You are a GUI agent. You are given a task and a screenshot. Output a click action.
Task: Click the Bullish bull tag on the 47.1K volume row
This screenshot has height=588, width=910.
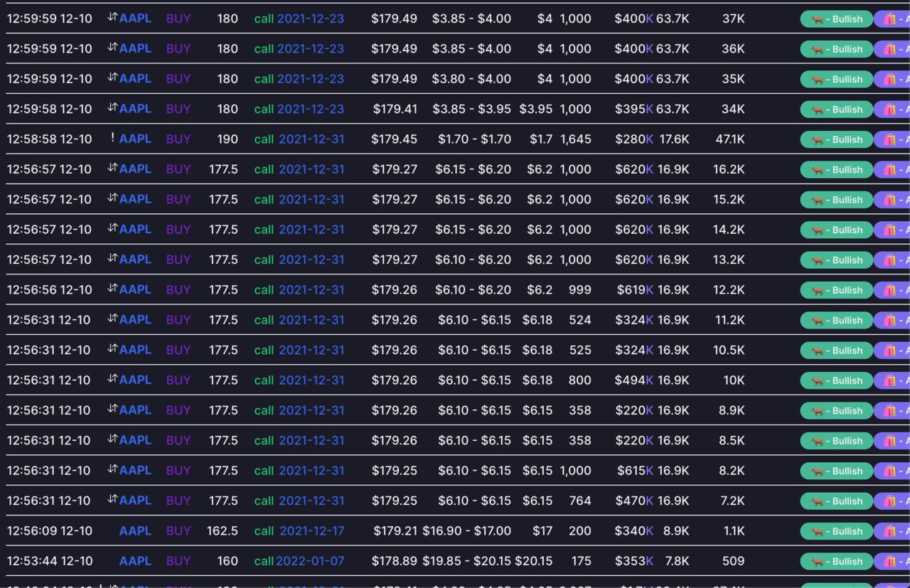click(837, 139)
